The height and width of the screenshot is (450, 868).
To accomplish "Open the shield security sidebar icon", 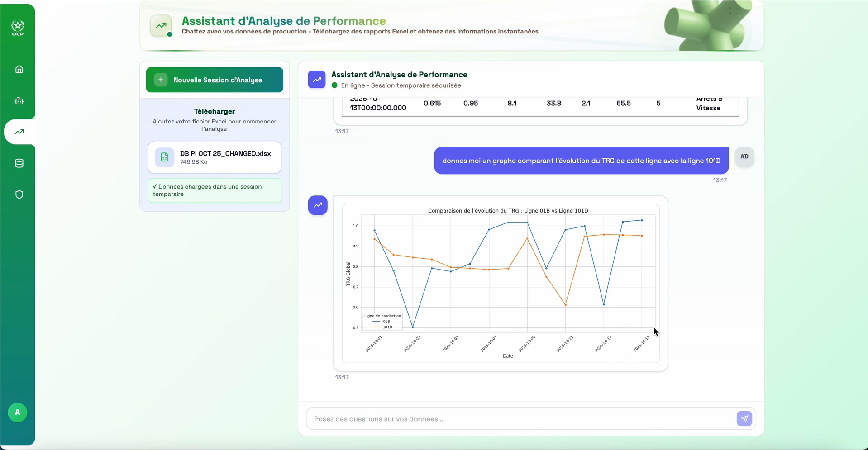I will point(19,194).
